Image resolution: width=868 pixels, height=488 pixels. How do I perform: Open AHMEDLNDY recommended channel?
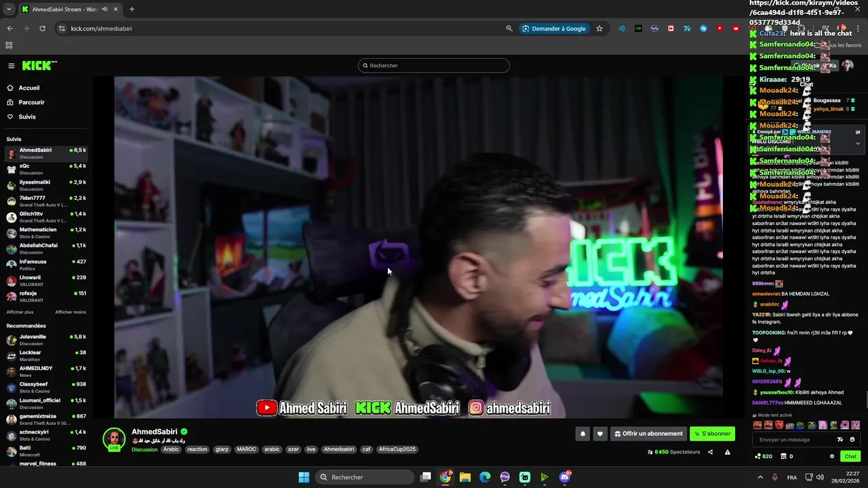[x=46, y=371]
